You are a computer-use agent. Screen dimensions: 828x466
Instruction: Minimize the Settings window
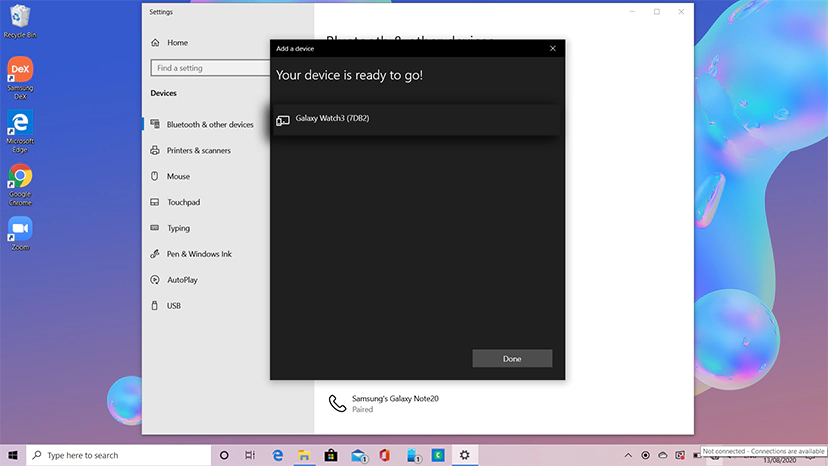[x=632, y=12]
